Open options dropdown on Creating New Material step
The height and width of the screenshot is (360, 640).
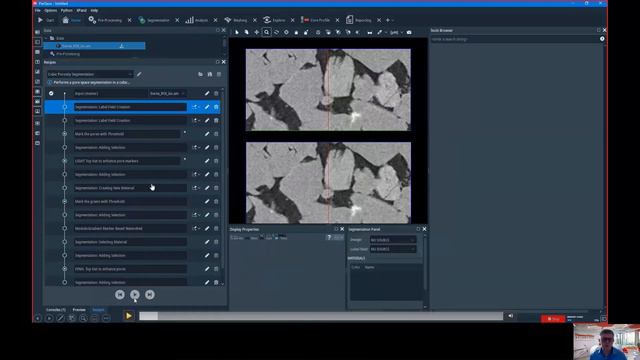(x=196, y=188)
